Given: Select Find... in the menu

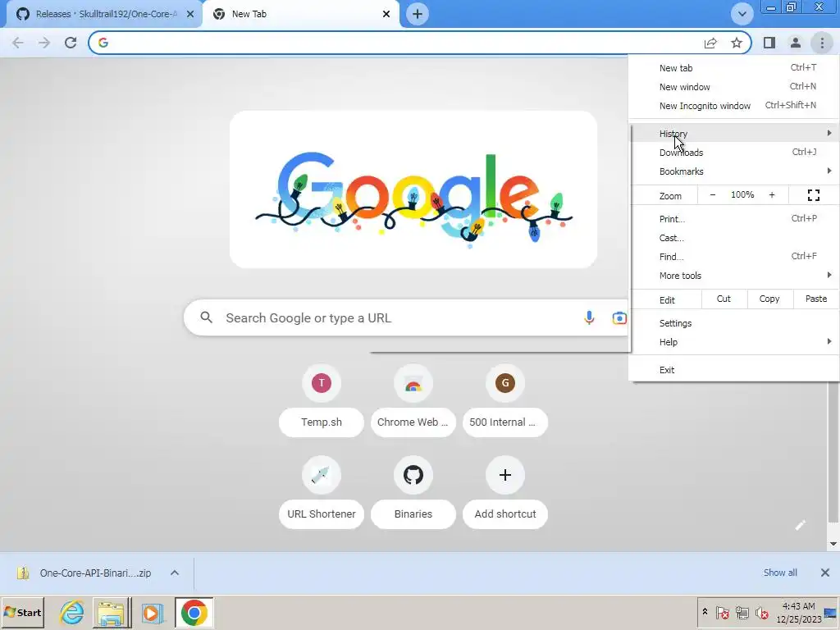Looking at the screenshot, I should 734,257.
